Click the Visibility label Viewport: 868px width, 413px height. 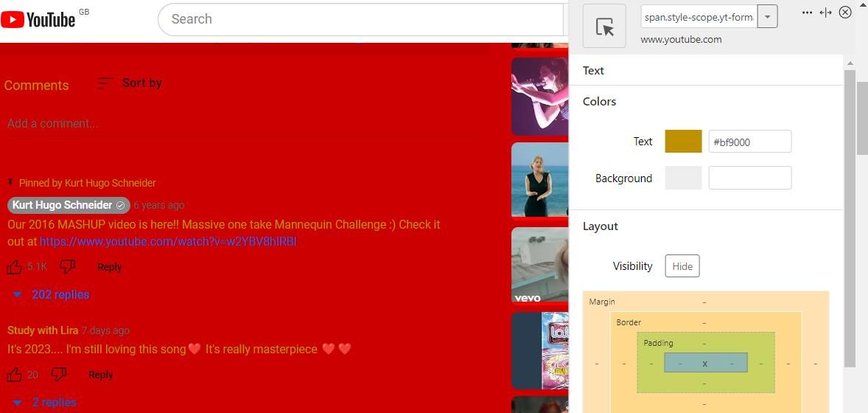coord(633,266)
